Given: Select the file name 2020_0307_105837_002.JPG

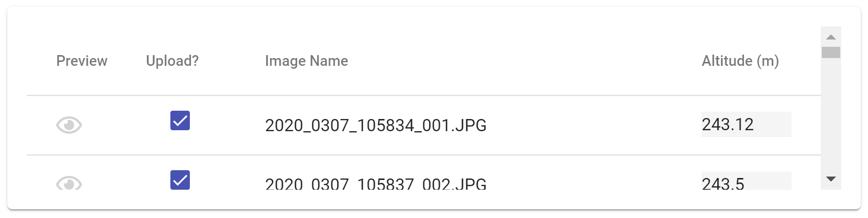Looking at the screenshot, I should 376,183.
